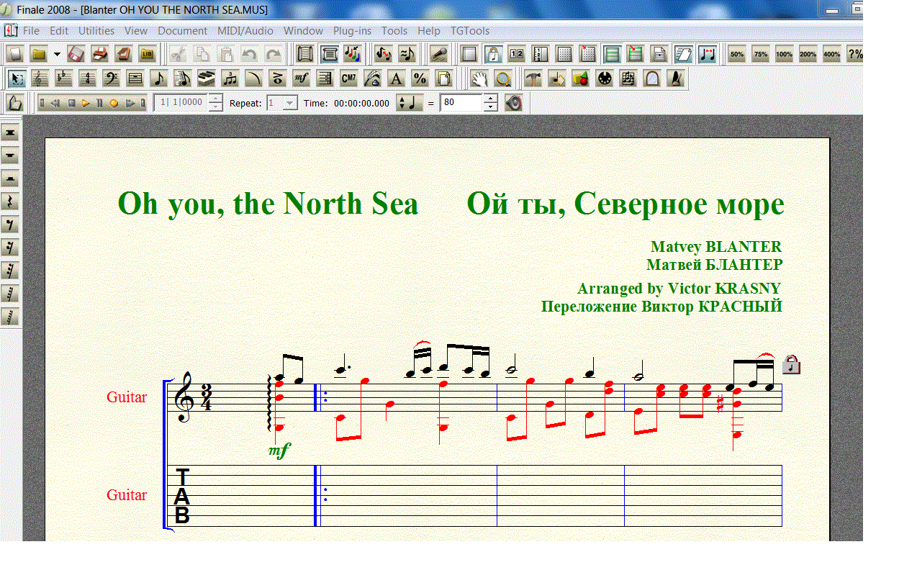Toggle the green staff-lines guides button
Viewport: 917px width, 588px height.
pos(612,54)
